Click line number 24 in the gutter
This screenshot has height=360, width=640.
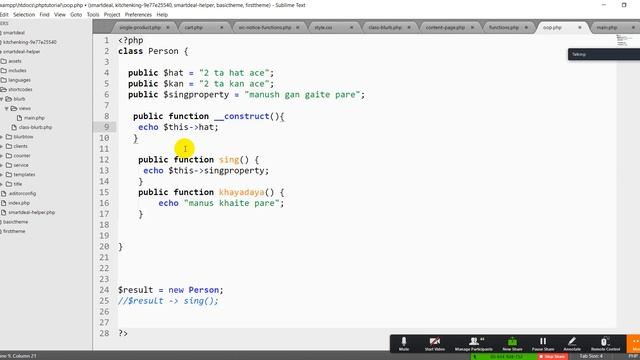(x=104, y=290)
